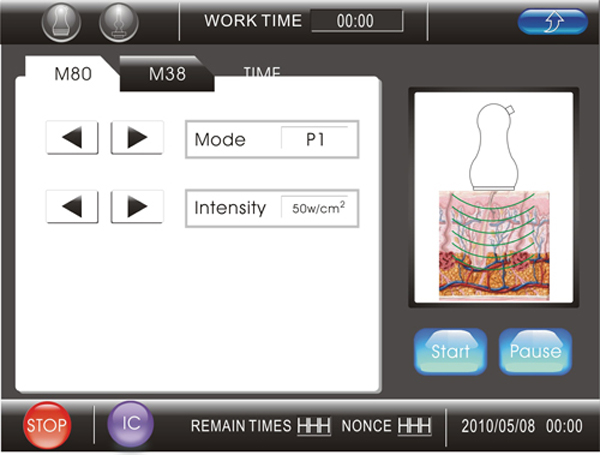Click the WORK TIME label
The width and height of the screenshot is (600, 455).
click(253, 20)
